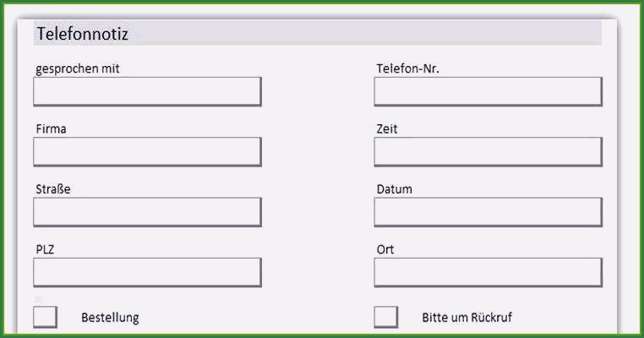Click the 'Ort' field label

point(385,250)
